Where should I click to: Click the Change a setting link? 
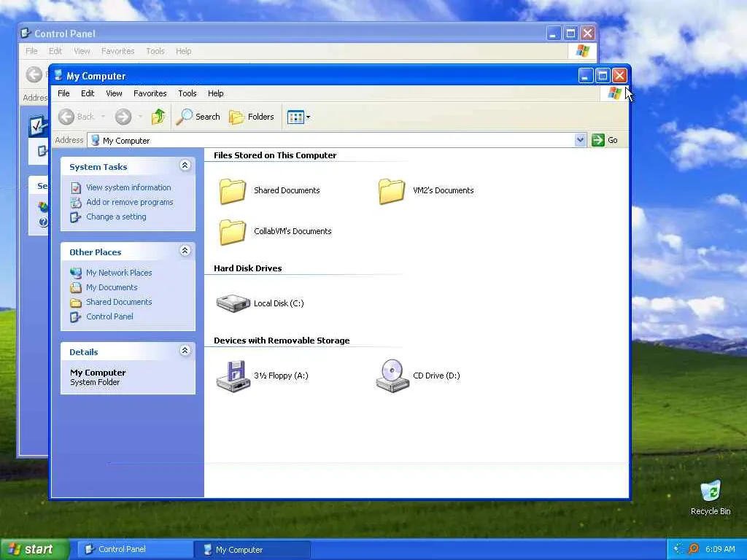pyautogui.click(x=116, y=217)
